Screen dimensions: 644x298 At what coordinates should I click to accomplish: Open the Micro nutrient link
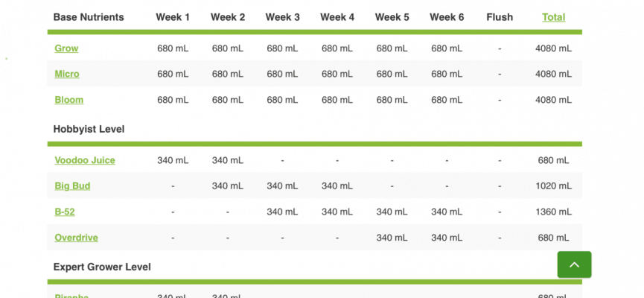[67, 74]
